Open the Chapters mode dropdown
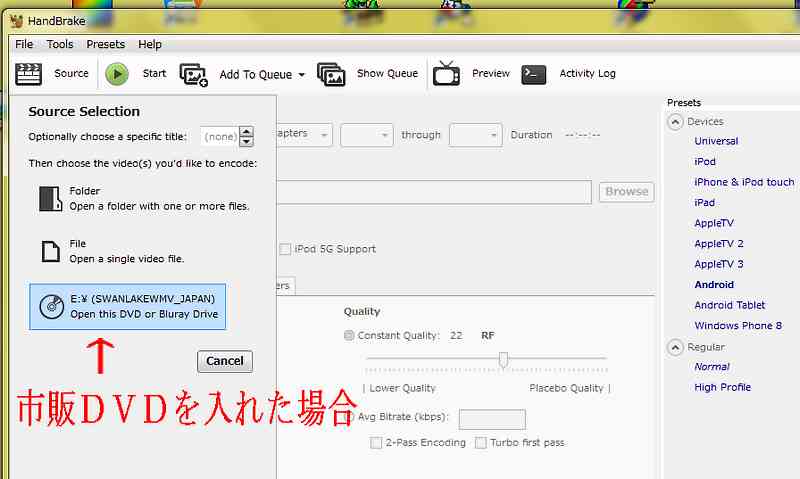 coord(305,135)
